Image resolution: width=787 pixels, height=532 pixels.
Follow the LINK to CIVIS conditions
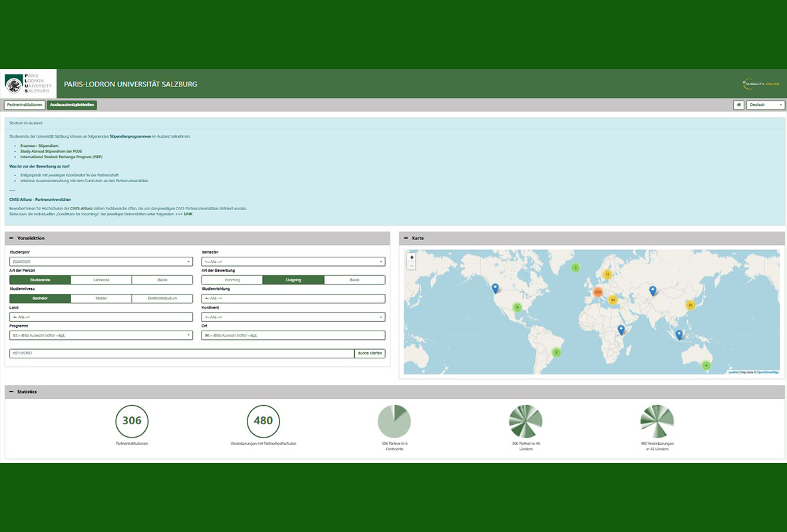pyautogui.click(x=188, y=214)
